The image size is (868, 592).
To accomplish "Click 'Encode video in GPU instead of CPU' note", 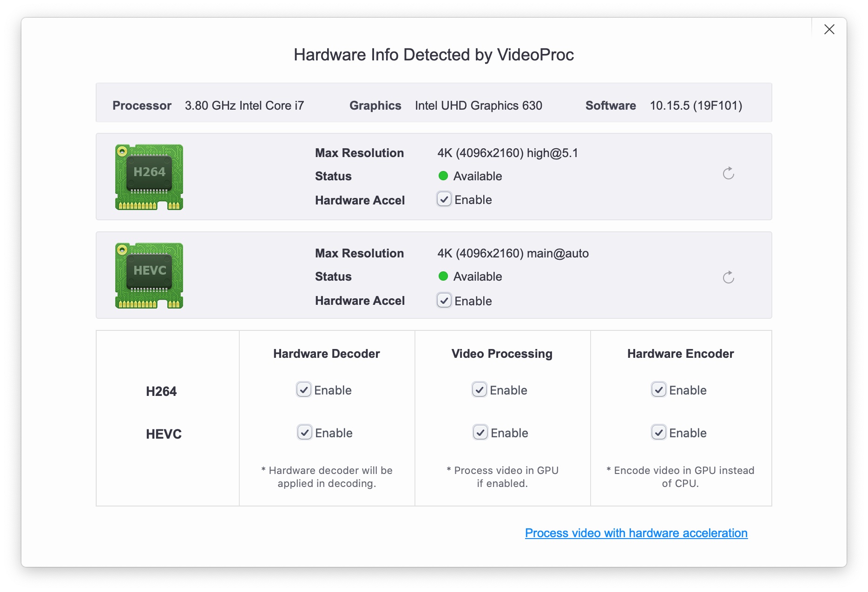I will pyautogui.click(x=680, y=477).
